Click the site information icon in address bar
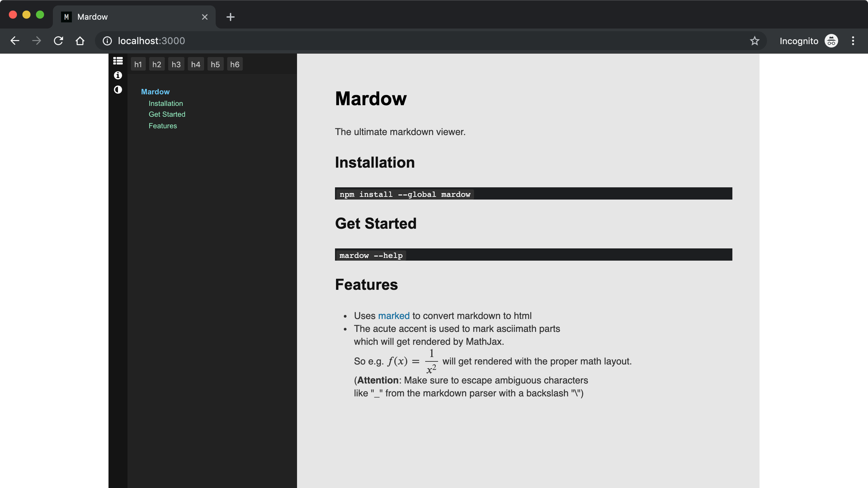 (x=107, y=41)
